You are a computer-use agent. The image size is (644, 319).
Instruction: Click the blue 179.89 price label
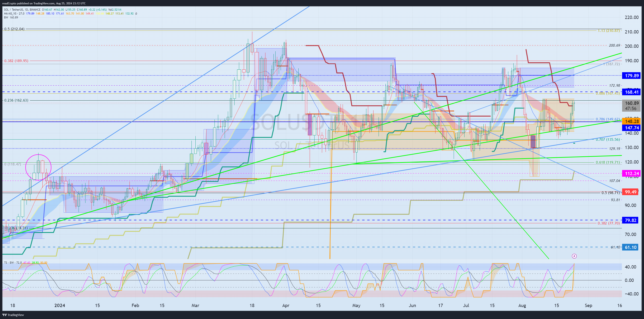click(x=632, y=76)
